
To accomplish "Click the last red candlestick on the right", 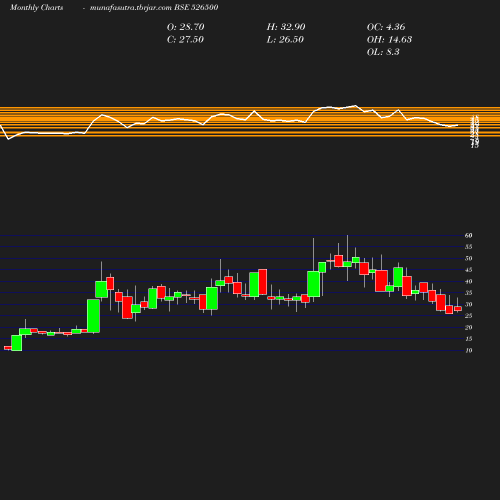I will (x=458, y=309).
